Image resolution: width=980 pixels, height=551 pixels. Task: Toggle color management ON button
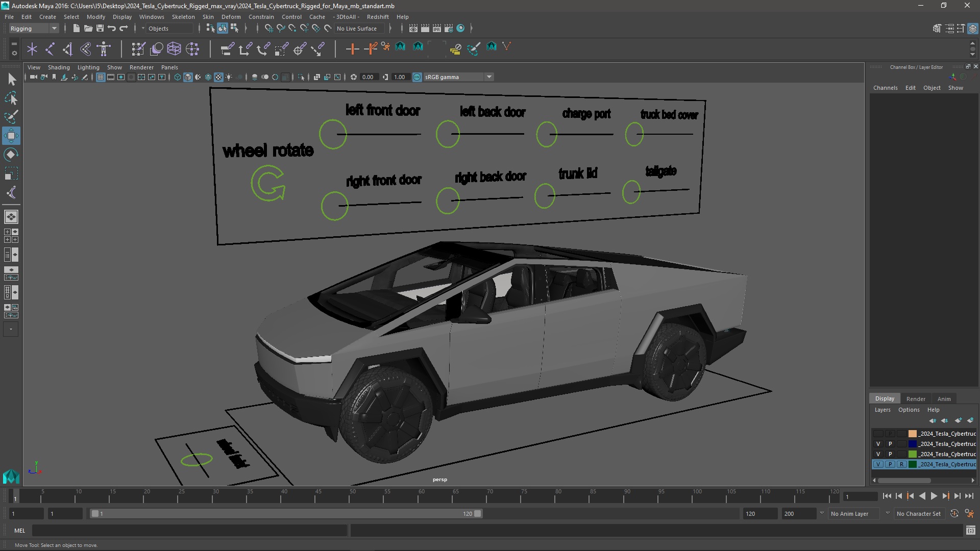pos(417,77)
